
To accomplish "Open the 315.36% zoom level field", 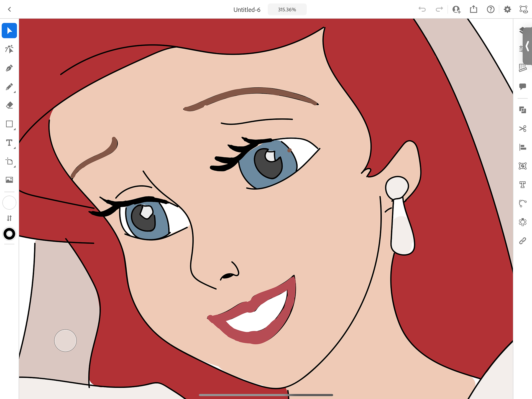I will pos(287,9).
